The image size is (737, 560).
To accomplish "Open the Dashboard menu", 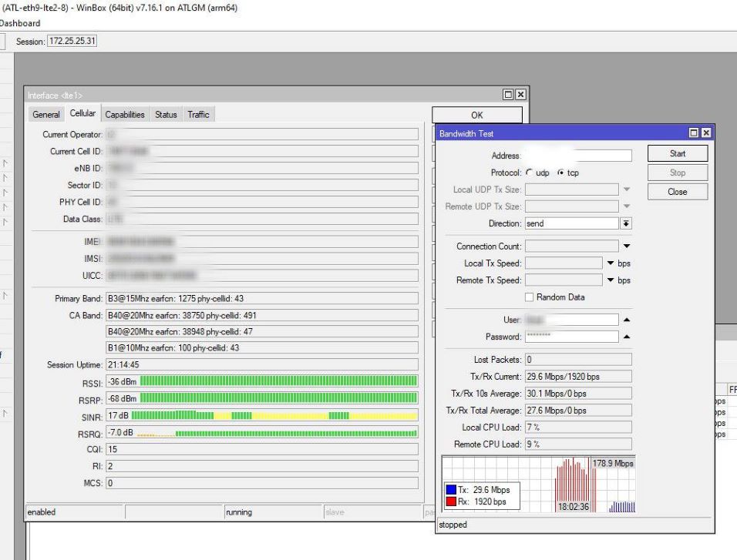I will [20, 23].
